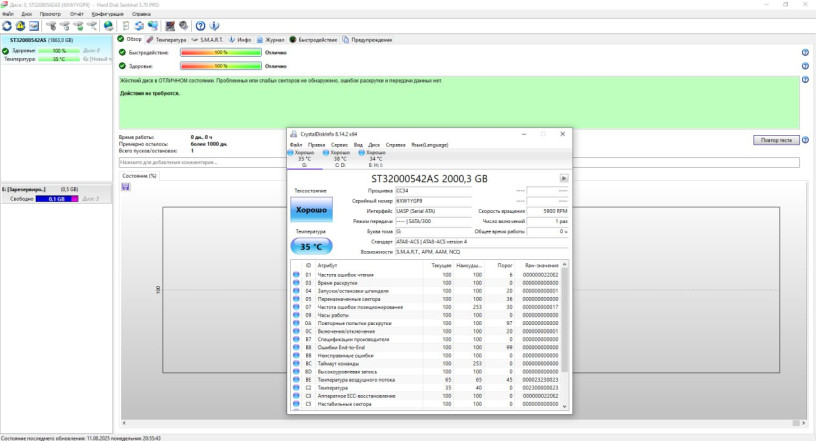Viewport: 816px width, 441px height.
Task: Click the Серийный номер value field
Action: pos(433,201)
